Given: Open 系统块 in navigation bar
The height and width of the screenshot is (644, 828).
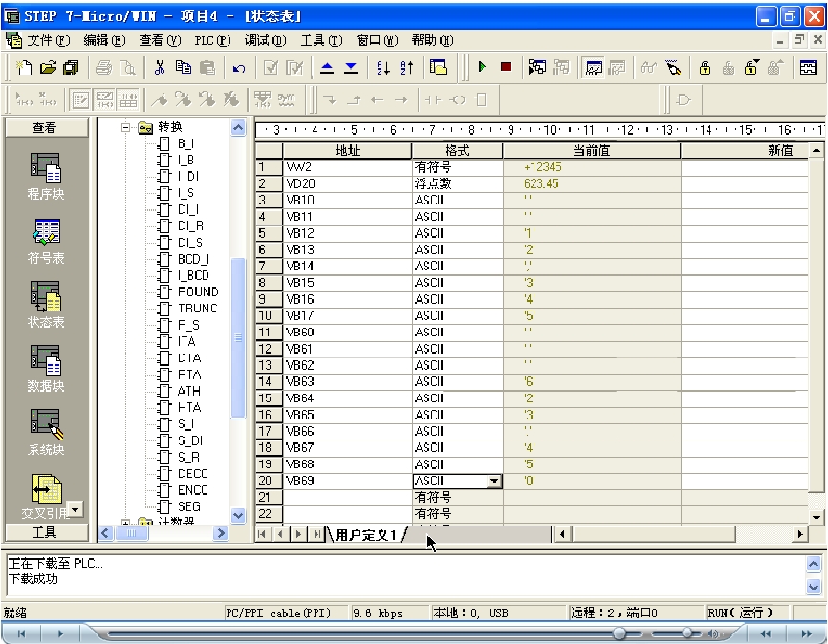Looking at the screenshot, I should [45, 433].
